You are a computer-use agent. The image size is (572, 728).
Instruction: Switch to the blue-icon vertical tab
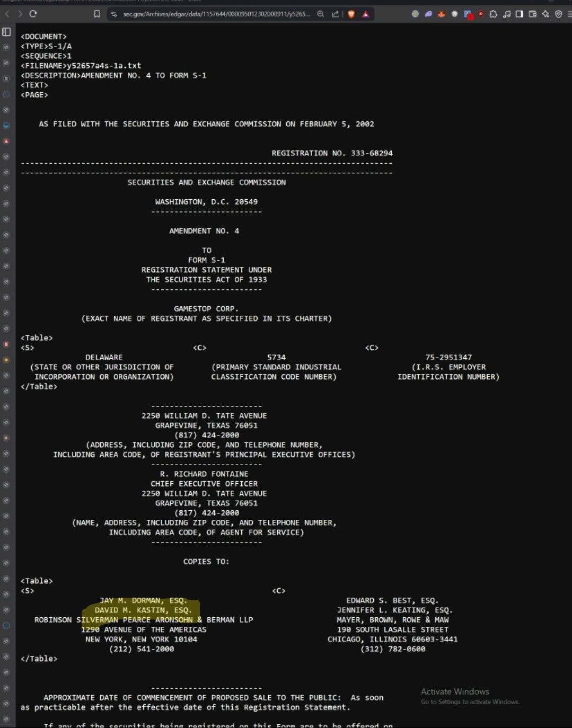pos(6,126)
